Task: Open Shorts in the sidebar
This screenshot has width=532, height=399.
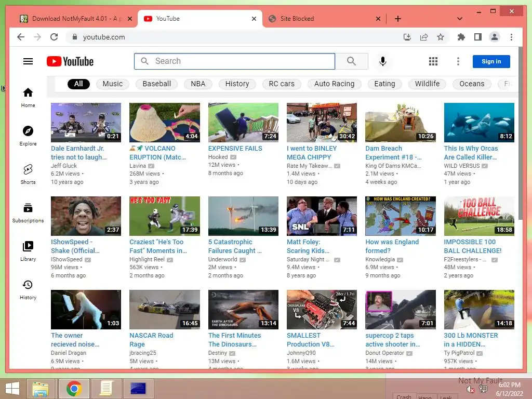Action: click(28, 175)
